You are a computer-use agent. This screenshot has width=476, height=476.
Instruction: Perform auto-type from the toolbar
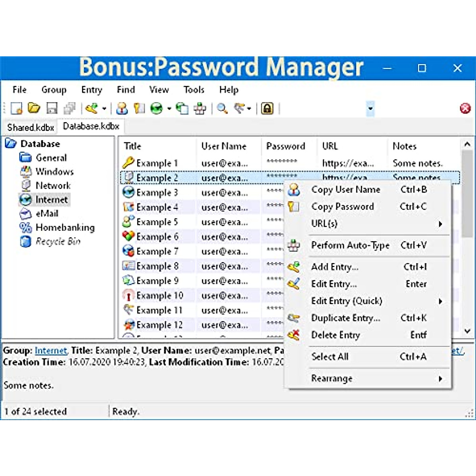[200, 108]
